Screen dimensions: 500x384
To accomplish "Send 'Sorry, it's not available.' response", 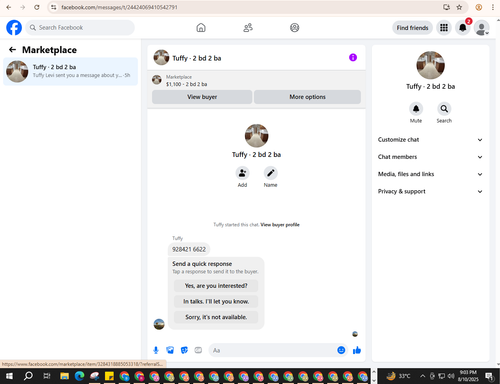I will (216, 317).
